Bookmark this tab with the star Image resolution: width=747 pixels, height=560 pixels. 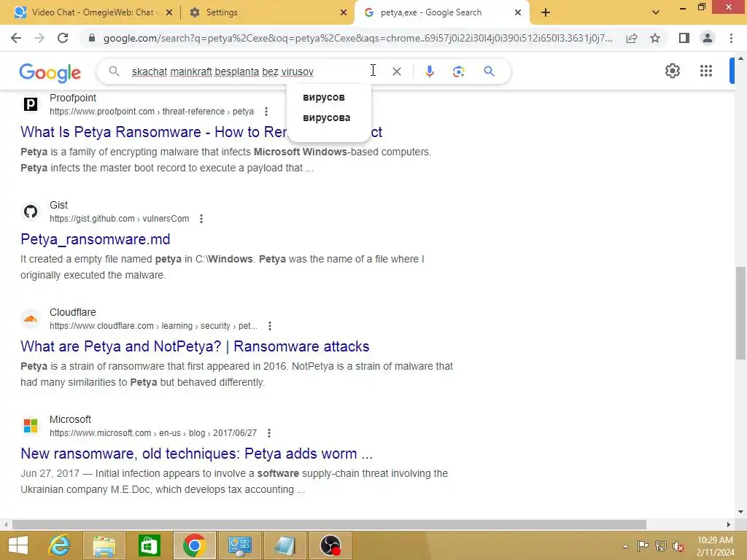[x=655, y=38]
